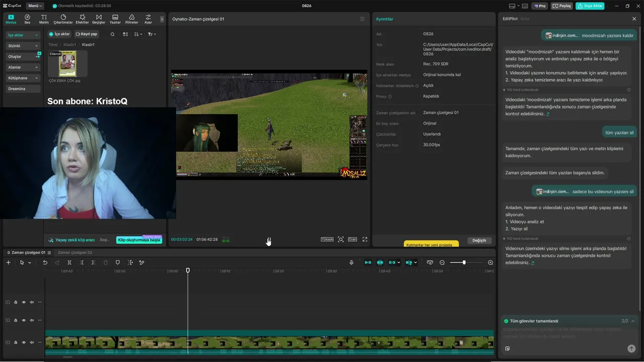Screen dimensions: 644x362
Task: Add a new timeline with plus icon
Action: [x=8, y=262]
